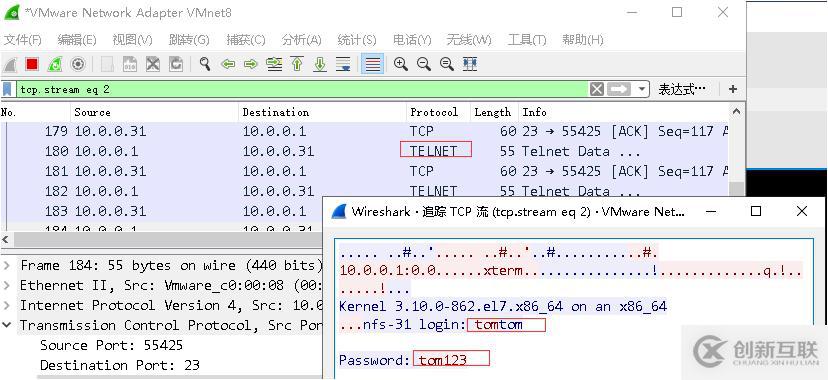The image size is (828, 380).
Task: Clear the display filter with X
Action: pos(597,89)
